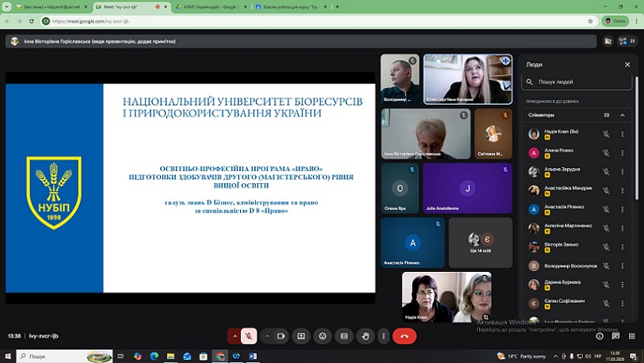Viewport: 644px width, 363px height.
Task: Switch to the НУБіП України.pptx Google tab
Action: [212, 7]
